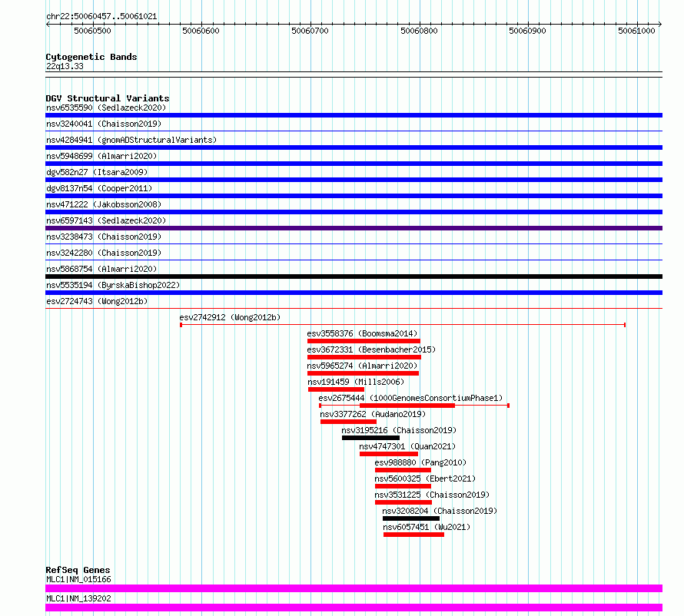Open esv988880 (Pang2010) label

pyautogui.click(x=420, y=462)
